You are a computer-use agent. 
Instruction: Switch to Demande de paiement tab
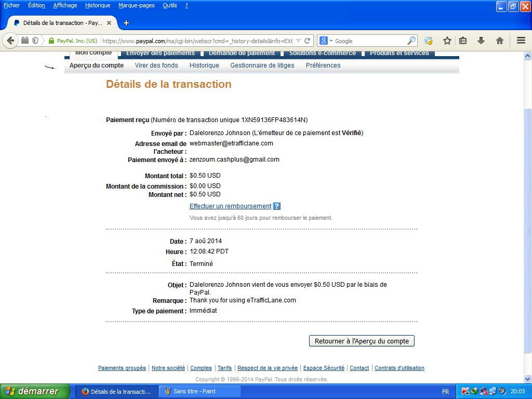242,54
